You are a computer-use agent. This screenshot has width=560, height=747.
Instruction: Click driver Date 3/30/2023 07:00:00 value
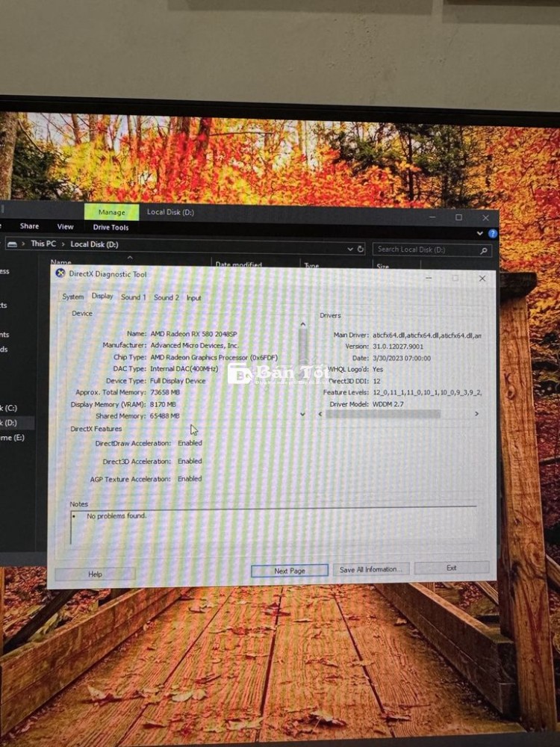[x=402, y=359]
